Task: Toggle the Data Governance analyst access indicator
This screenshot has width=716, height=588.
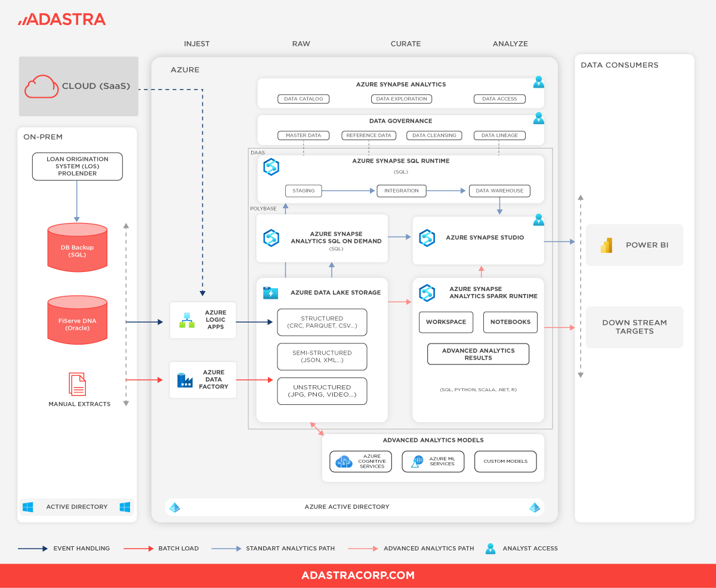Action: [539, 118]
